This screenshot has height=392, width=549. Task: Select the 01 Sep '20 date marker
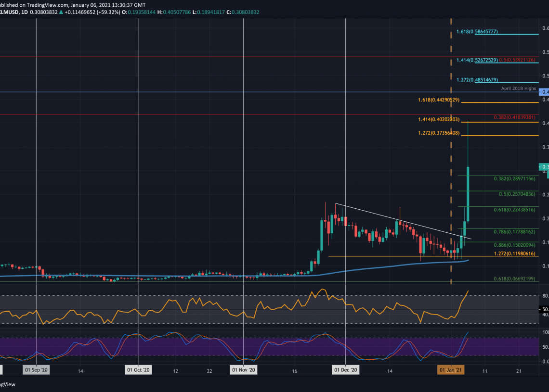coord(37,370)
